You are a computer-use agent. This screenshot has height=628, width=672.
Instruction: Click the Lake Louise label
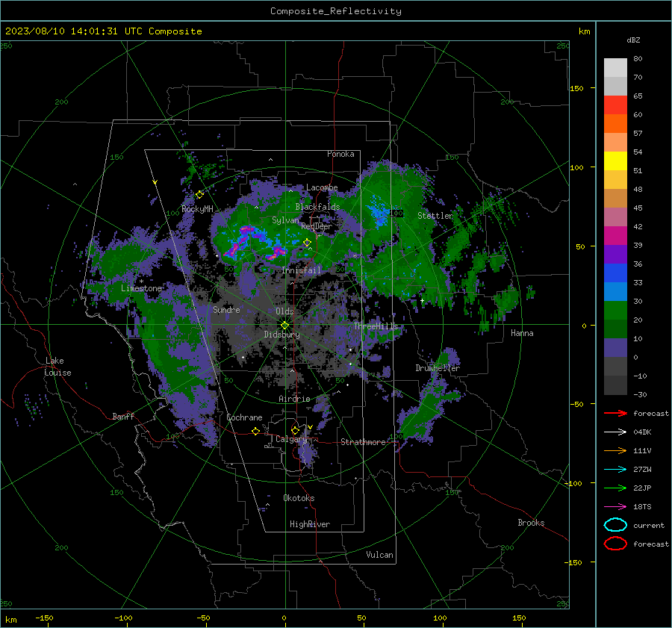57,367
